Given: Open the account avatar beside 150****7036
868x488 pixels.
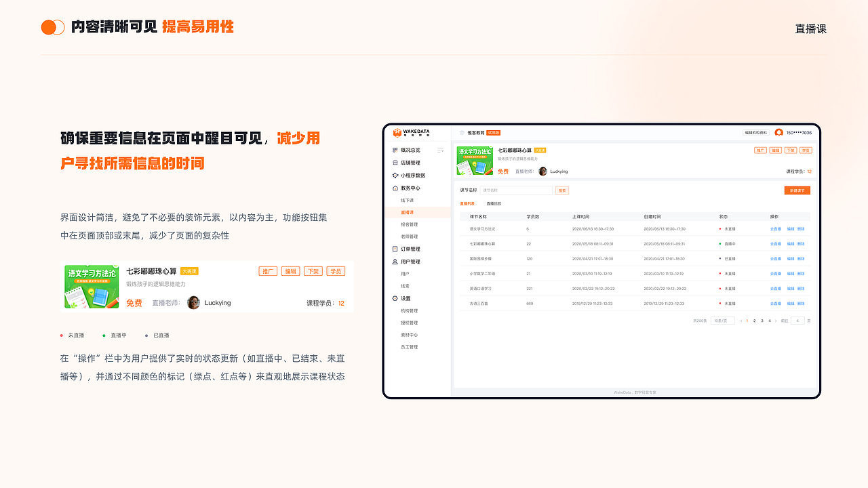Looking at the screenshot, I should [x=779, y=133].
